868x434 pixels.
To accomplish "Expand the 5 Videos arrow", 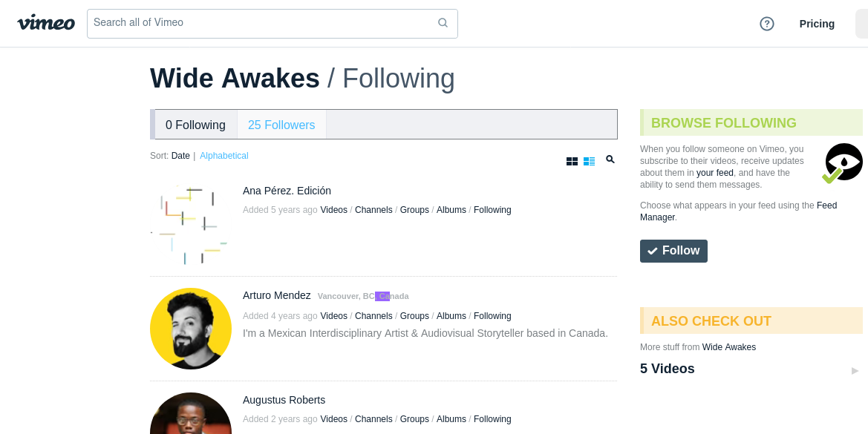I will [x=855, y=370].
